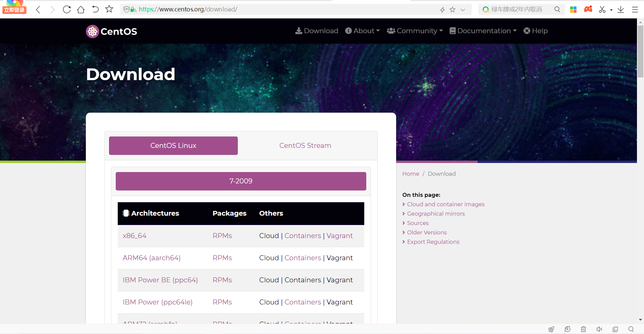
Task: Expand the address bar dropdown chevron
Action: (463, 10)
